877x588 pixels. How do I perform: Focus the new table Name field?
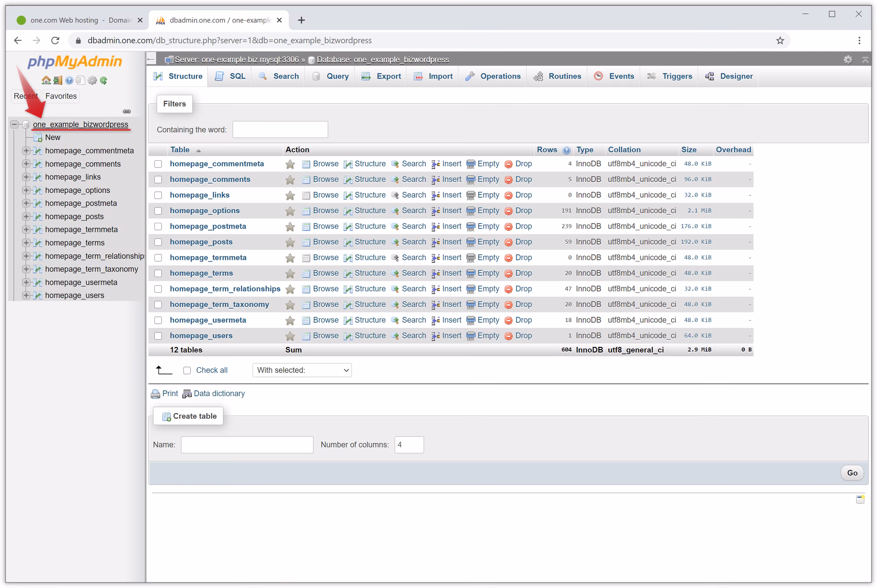(247, 445)
